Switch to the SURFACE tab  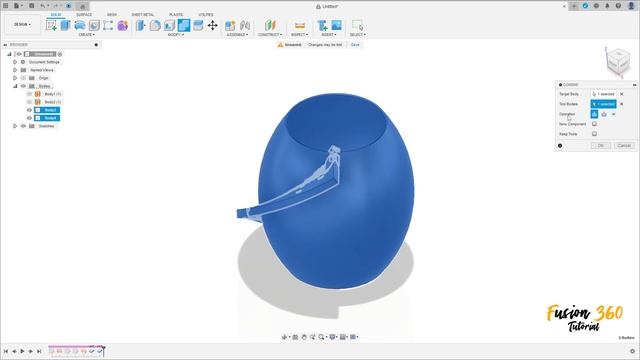[x=84, y=15]
